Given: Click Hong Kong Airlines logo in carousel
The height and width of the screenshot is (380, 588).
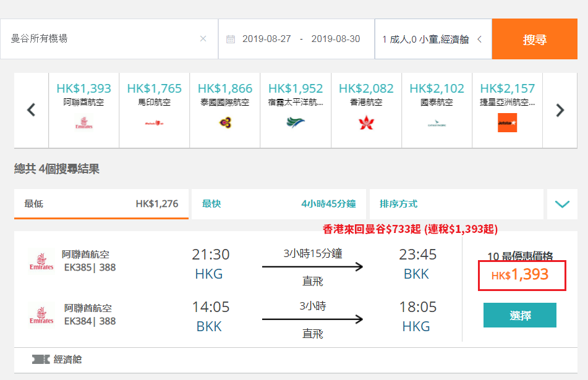Looking at the screenshot, I should pos(366,122).
